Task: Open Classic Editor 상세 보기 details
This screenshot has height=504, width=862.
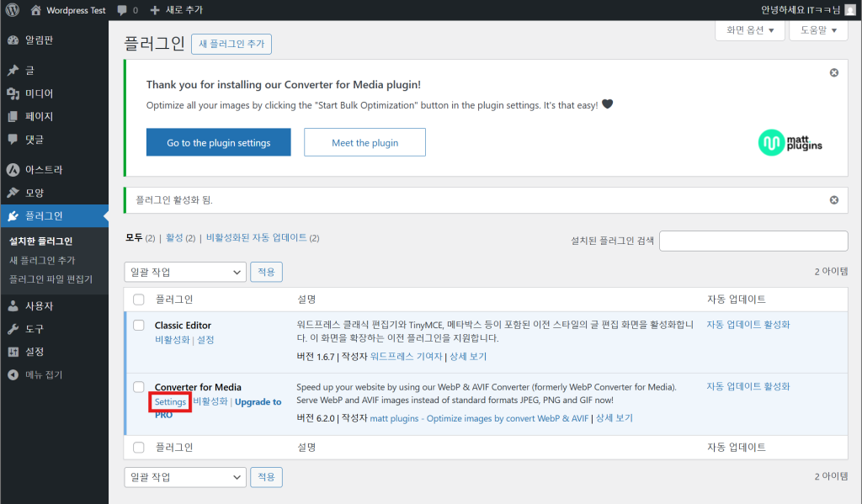Action: coord(468,357)
